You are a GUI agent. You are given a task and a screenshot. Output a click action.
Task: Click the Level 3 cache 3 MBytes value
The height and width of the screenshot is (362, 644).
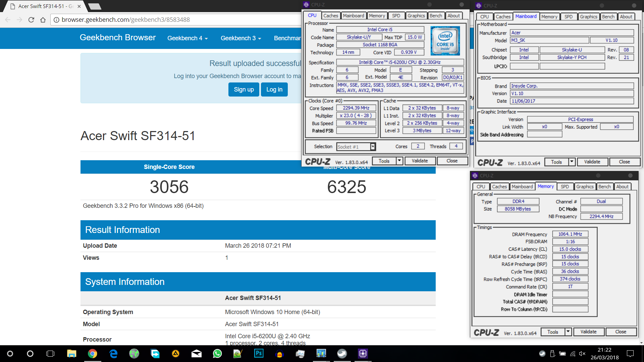422,131
